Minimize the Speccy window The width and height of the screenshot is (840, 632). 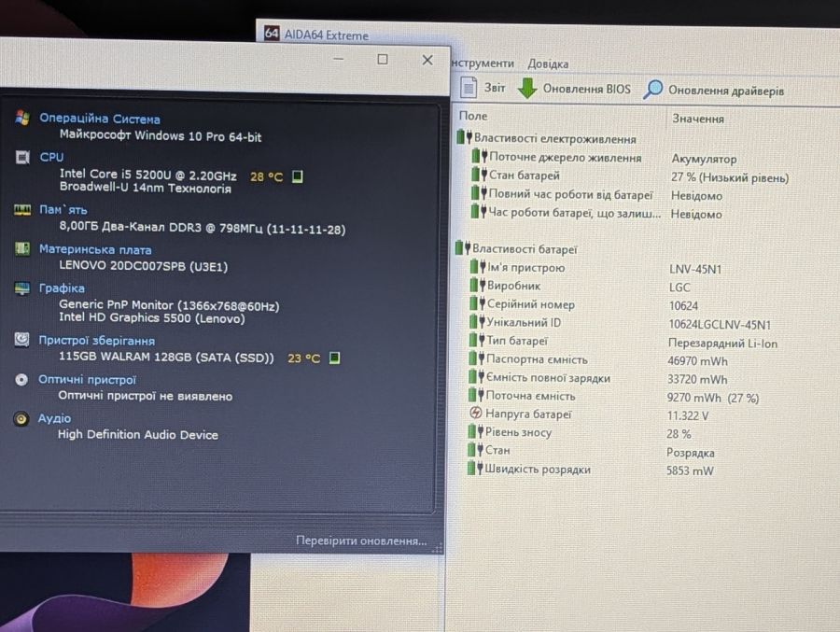(x=339, y=59)
